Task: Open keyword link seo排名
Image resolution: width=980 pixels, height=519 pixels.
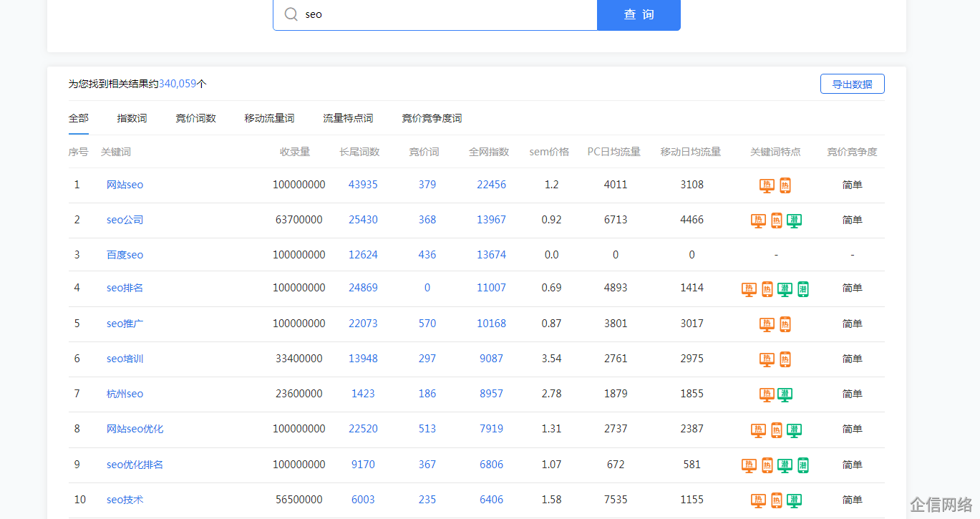Action: (x=125, y=288)
